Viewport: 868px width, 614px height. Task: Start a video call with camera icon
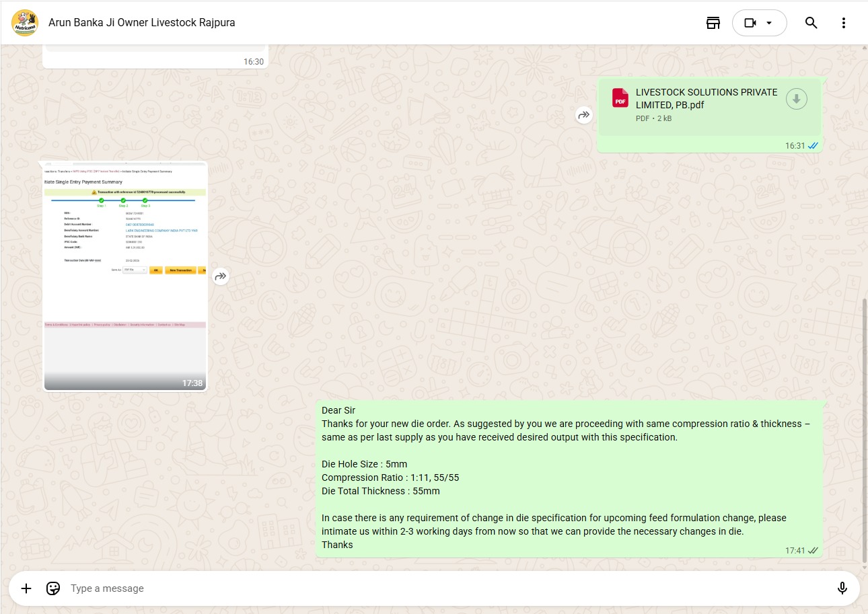pos(750,23)
